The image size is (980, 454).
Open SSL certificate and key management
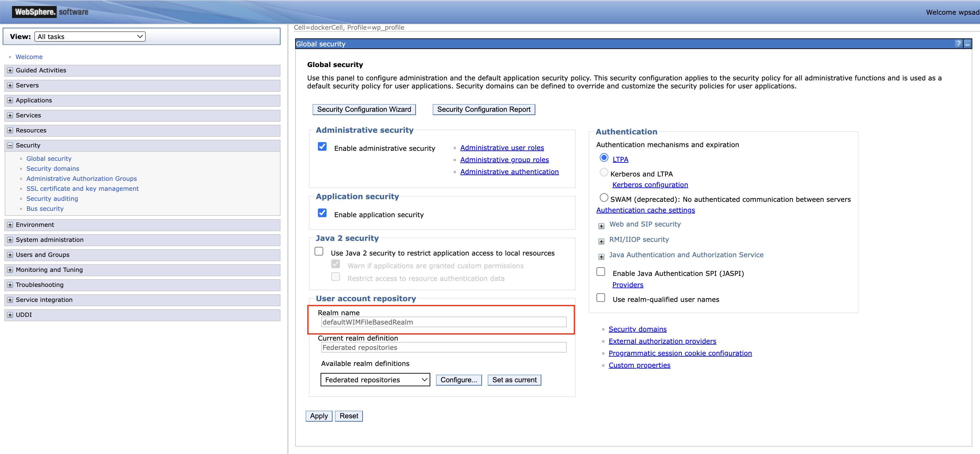82,189
